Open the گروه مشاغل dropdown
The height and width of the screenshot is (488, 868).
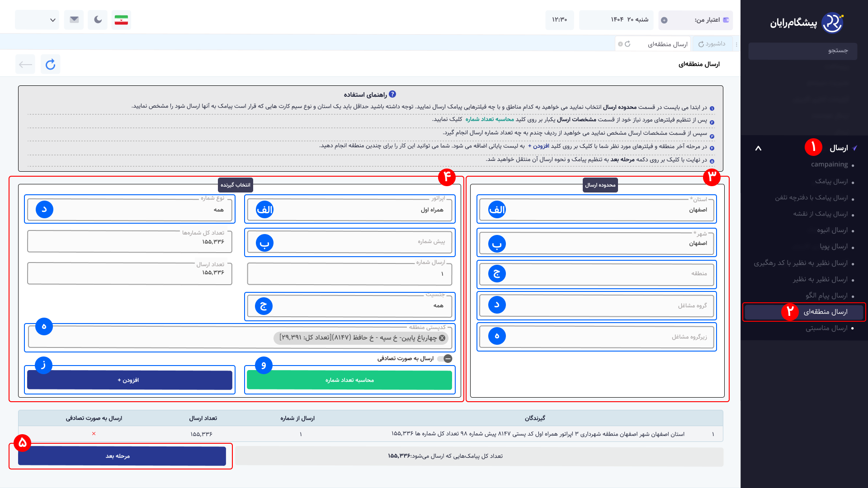point(597,305)
